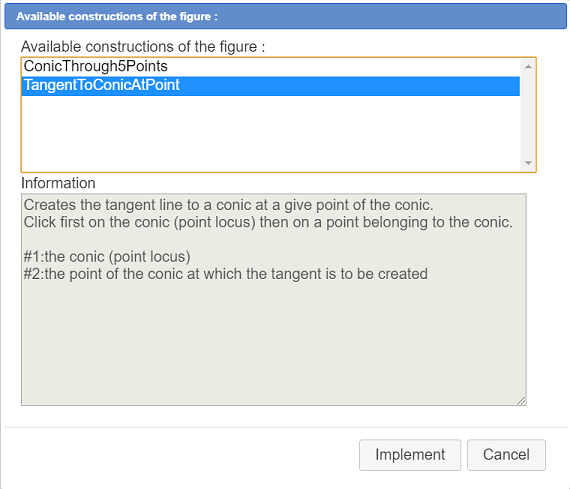Click the list scrollbar up arrow
Viewport: 570px width, 489px height.
[x=528, y=67]
